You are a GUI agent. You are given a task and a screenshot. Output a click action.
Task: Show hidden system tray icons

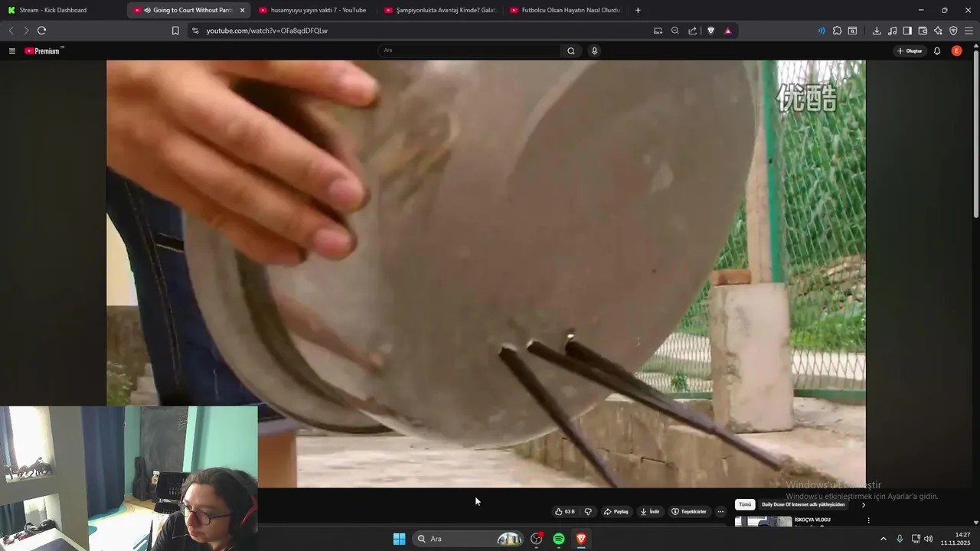tap(883, 539)
